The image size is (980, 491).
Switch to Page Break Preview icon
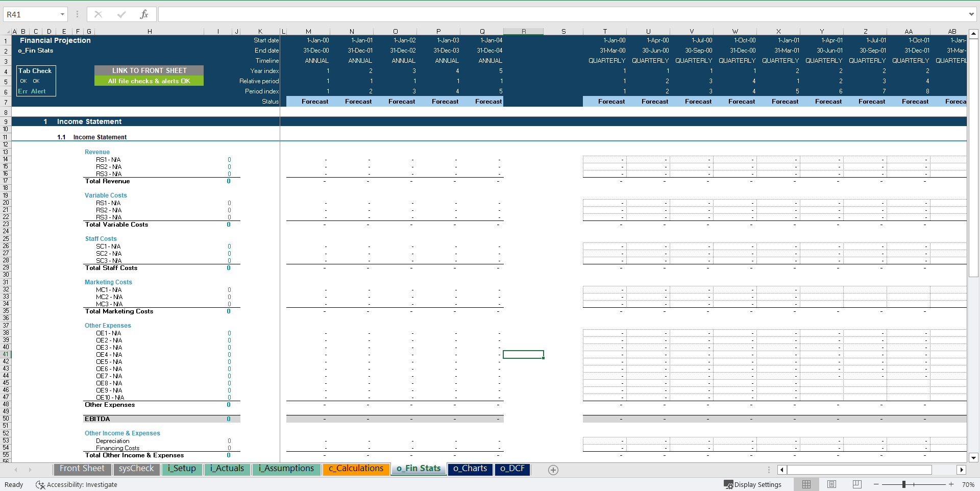click(x=857, y=484)
